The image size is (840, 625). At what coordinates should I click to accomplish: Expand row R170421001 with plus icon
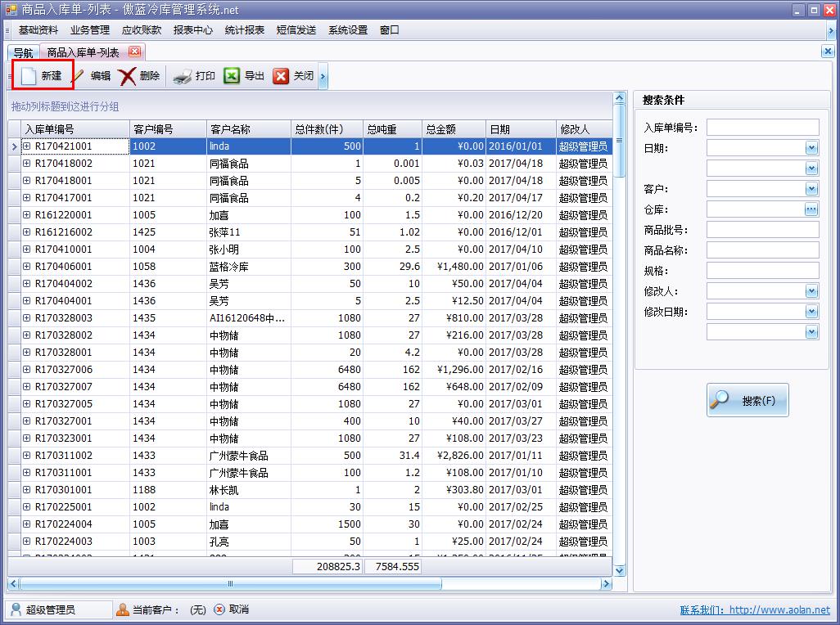tap(26, 146)
